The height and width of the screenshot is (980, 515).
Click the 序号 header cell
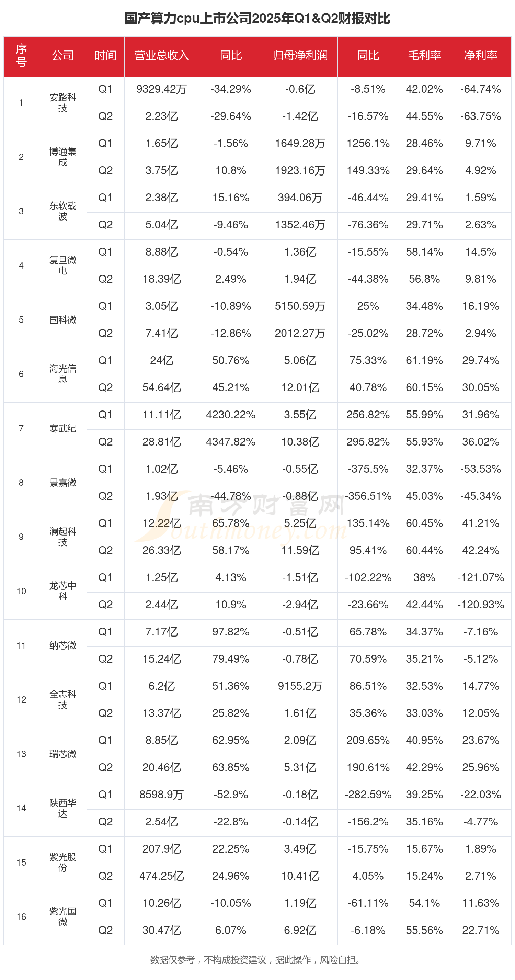click(x=21, y=56)
